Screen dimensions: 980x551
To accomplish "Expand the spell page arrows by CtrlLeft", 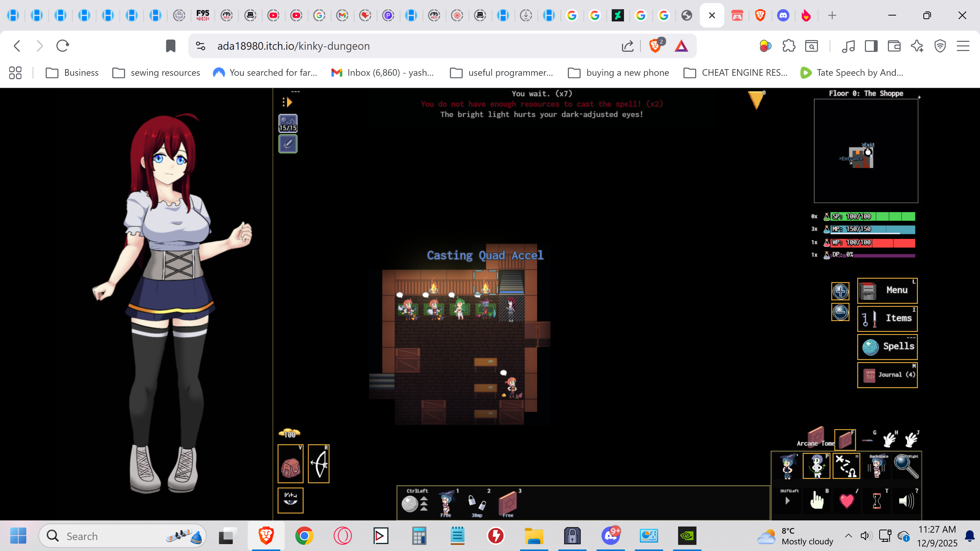I will [424, 504].
